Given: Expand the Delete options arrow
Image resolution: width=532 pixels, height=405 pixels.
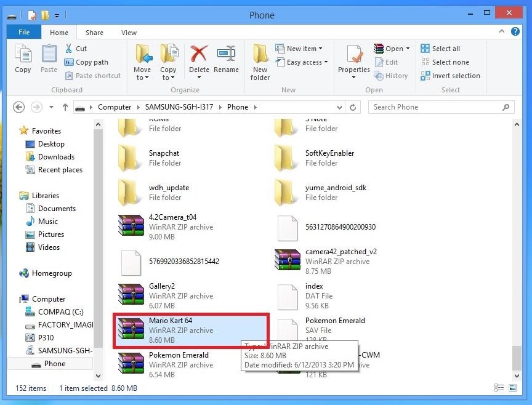Looking at the screenshot, I should point(199,78).
